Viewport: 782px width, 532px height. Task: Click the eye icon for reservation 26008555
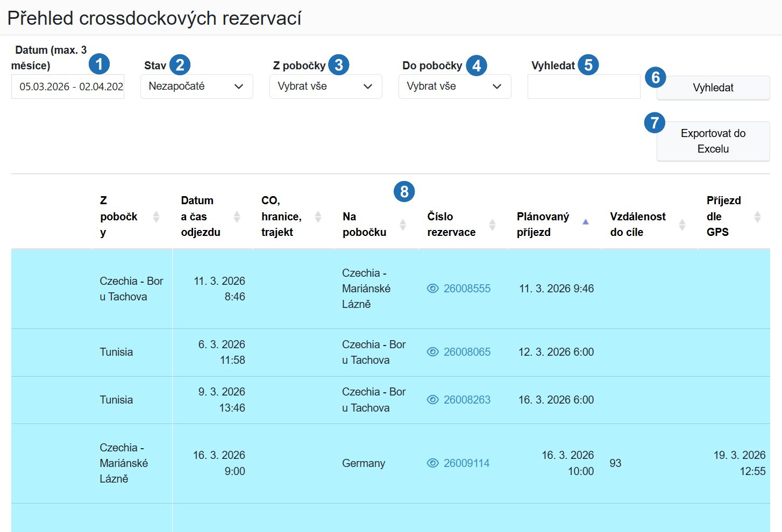(433, 289)
